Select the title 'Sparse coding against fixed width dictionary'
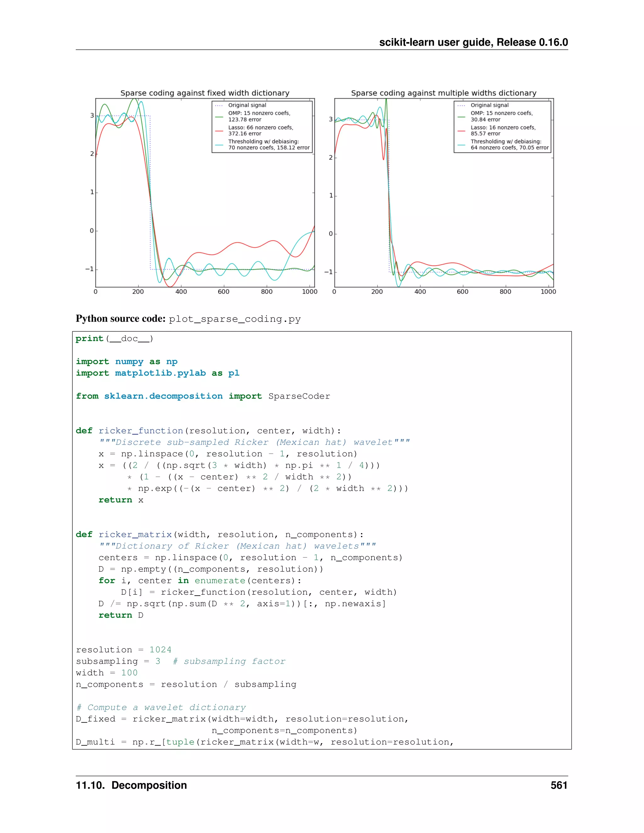Screen dimensions: 644x833 (205, 93)
